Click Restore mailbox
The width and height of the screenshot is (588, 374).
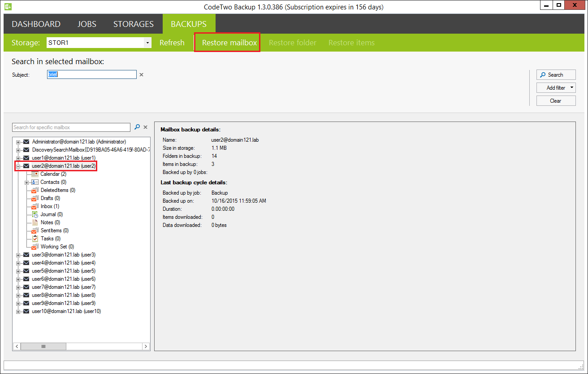[x=229, y=43]
